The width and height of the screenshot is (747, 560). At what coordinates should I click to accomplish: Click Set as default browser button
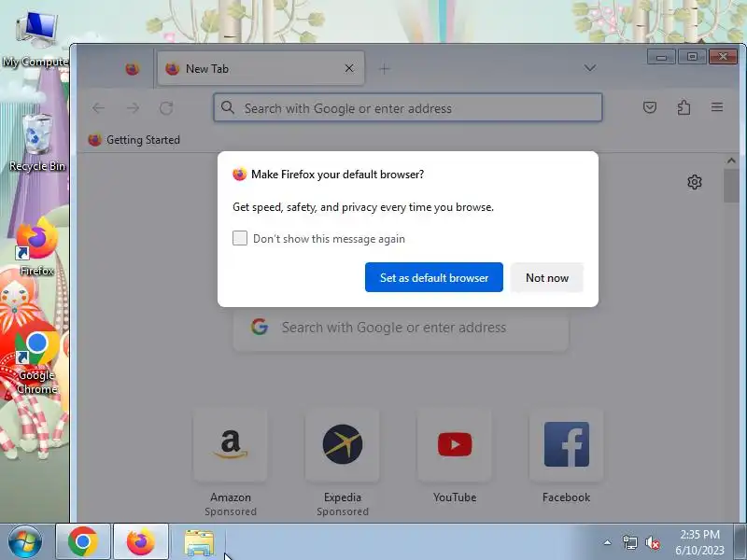(434, 277)
